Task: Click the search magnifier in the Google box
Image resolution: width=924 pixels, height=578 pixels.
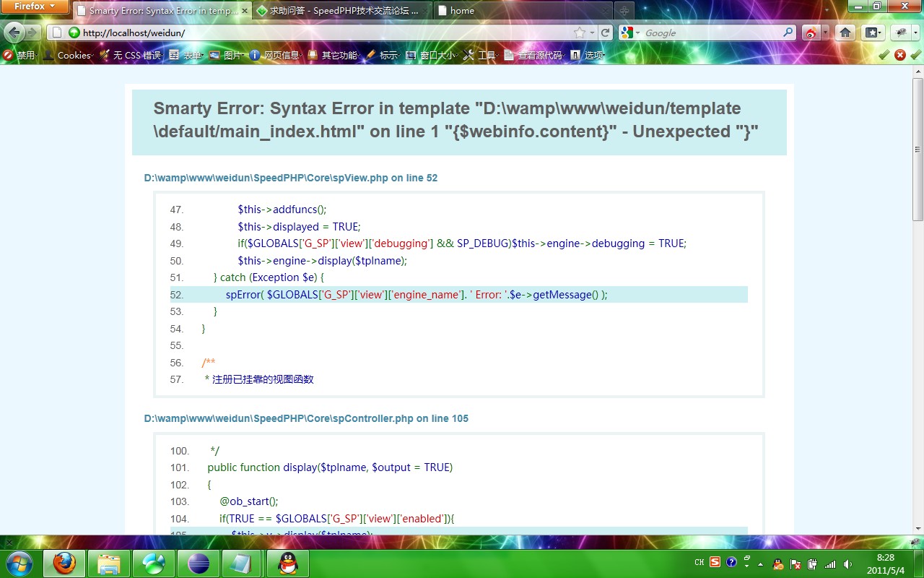Action: pyautogui.click(x=788, y=33)
